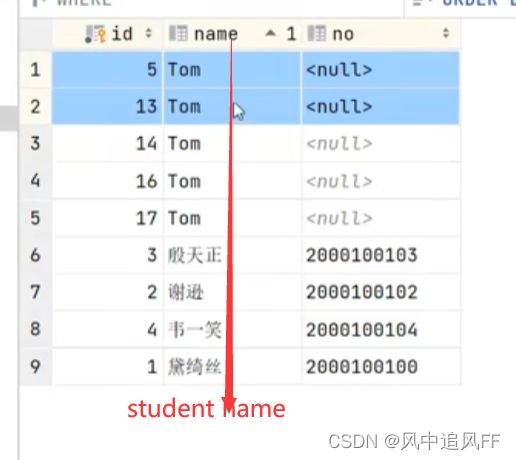The width and height of the screenshot is (516, 460).
Task: Click the id cell with value 17
Action: (x=107, y=218)
